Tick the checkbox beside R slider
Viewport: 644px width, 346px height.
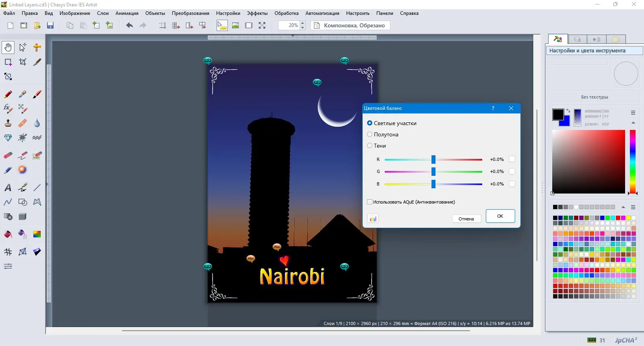(512, 159)
